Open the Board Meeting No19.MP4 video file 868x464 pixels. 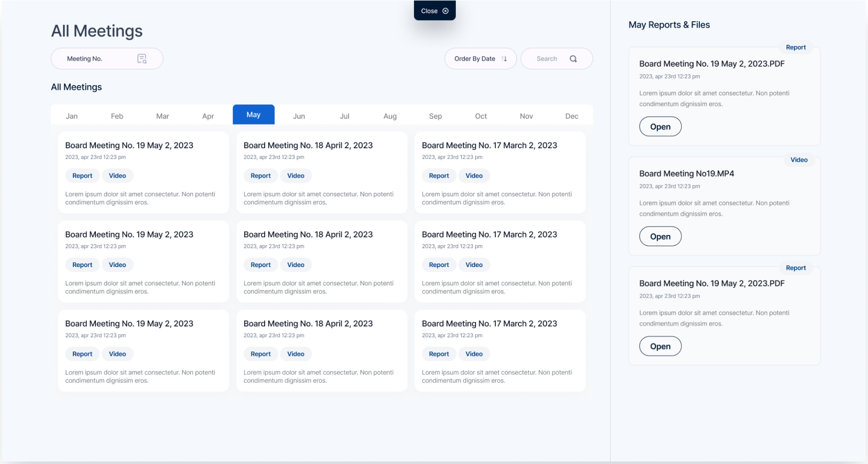tap(660, 236)
